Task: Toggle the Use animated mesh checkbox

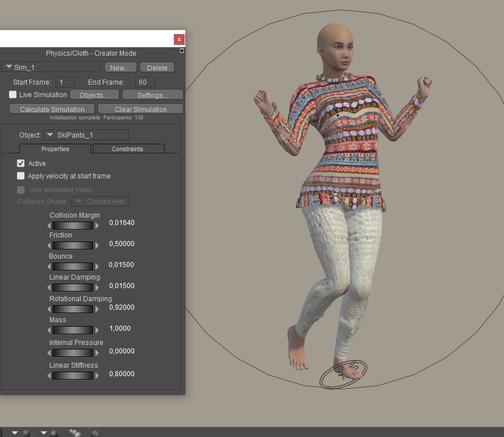Action: (20, 190)
